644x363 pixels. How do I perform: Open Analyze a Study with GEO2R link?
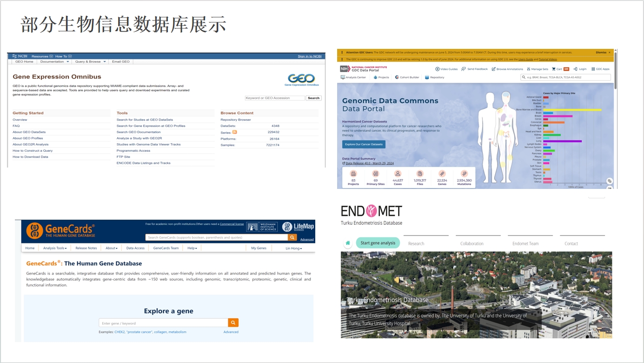point(139,138)
